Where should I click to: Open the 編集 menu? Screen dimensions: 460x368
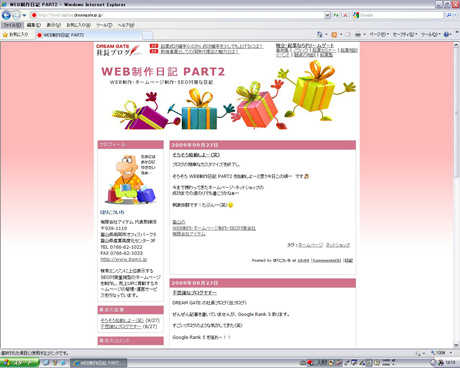point(33,25)
